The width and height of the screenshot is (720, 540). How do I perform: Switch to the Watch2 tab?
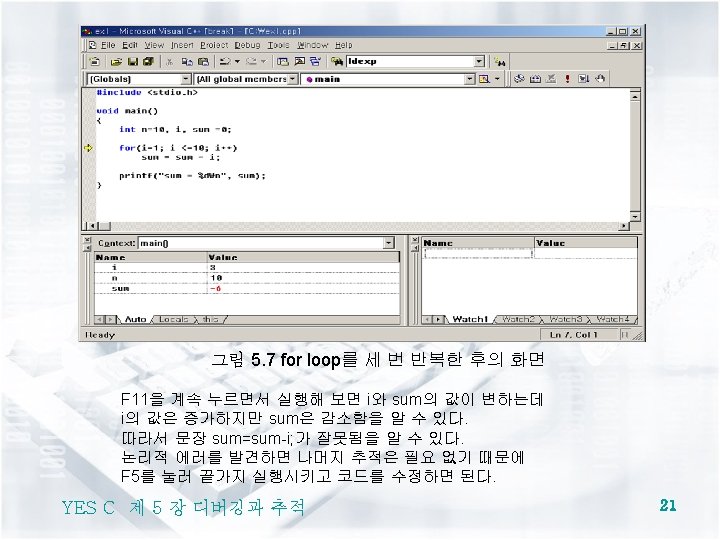pos(518,319)
